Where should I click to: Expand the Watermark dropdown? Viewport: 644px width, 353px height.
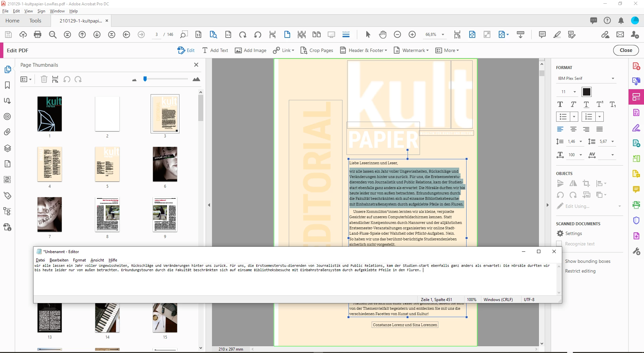click(411, 50)
